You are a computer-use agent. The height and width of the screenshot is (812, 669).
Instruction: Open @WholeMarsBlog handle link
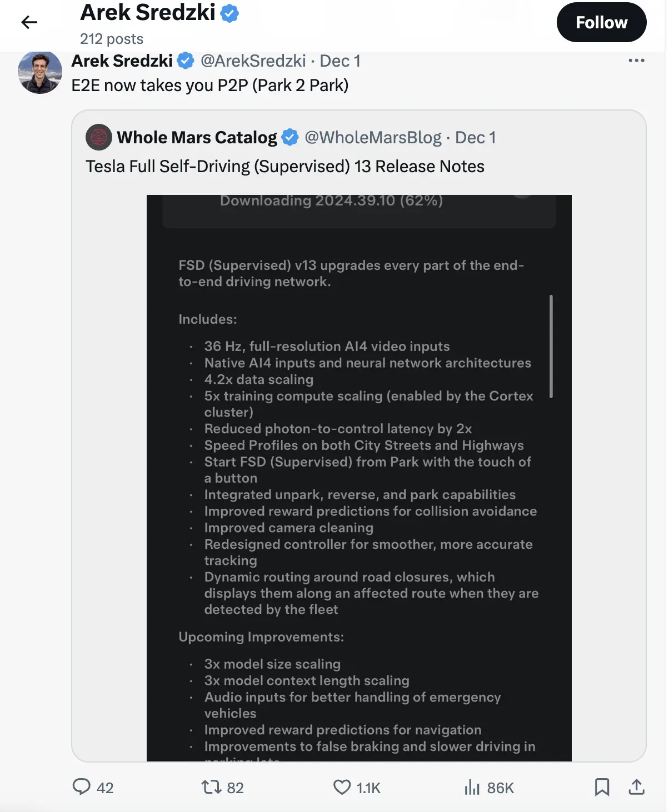[x=373, y=137]
